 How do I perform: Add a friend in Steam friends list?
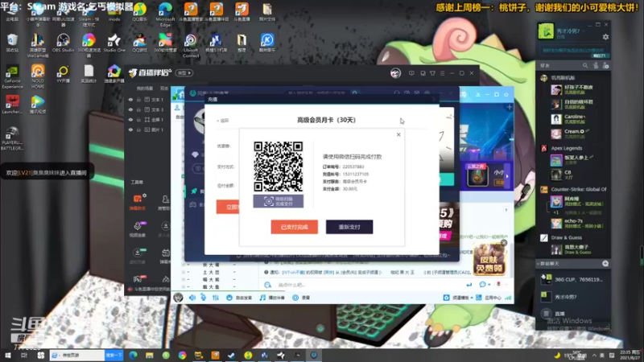(605, 65)
